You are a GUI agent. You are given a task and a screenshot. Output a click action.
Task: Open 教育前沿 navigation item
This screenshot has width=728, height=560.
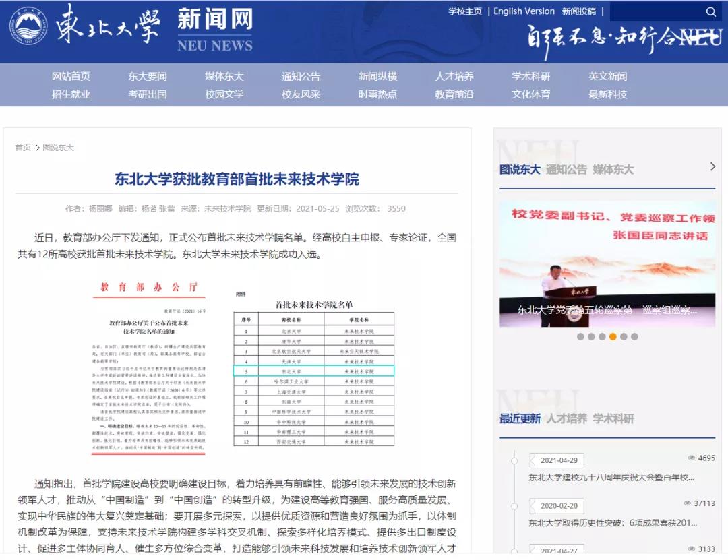pyautogui.click(x=454, y=94)
